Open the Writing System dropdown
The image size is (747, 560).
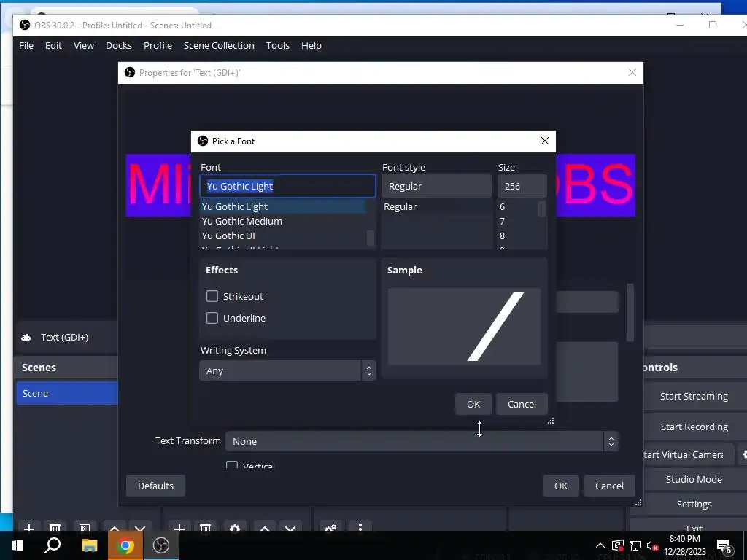pos(287,370)
